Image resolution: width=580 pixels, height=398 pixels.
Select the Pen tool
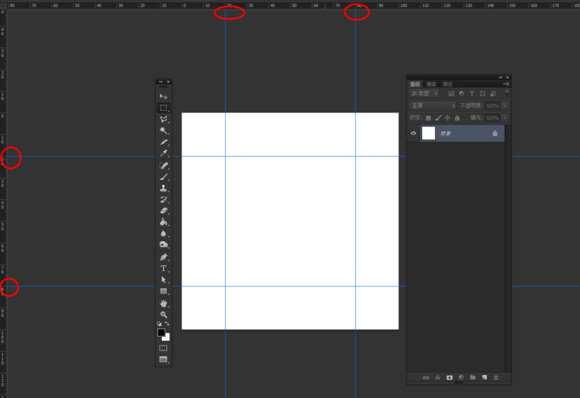pyautogui.click(x=163, y=257)
